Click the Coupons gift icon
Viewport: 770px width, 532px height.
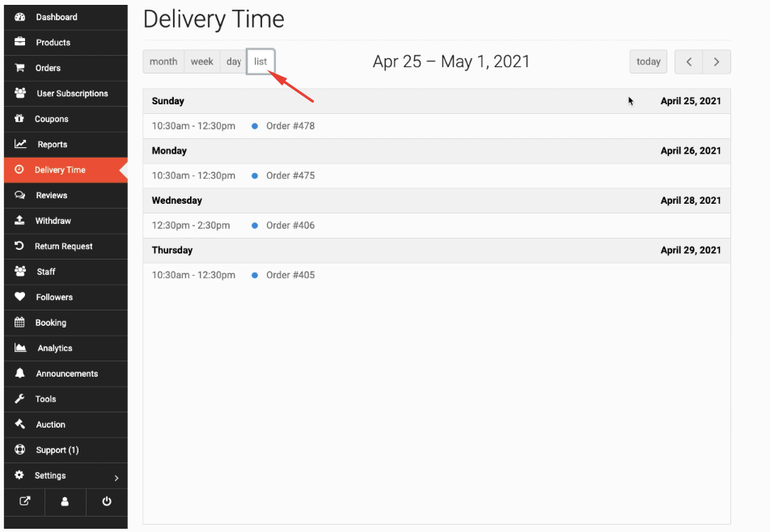point(19,118)
